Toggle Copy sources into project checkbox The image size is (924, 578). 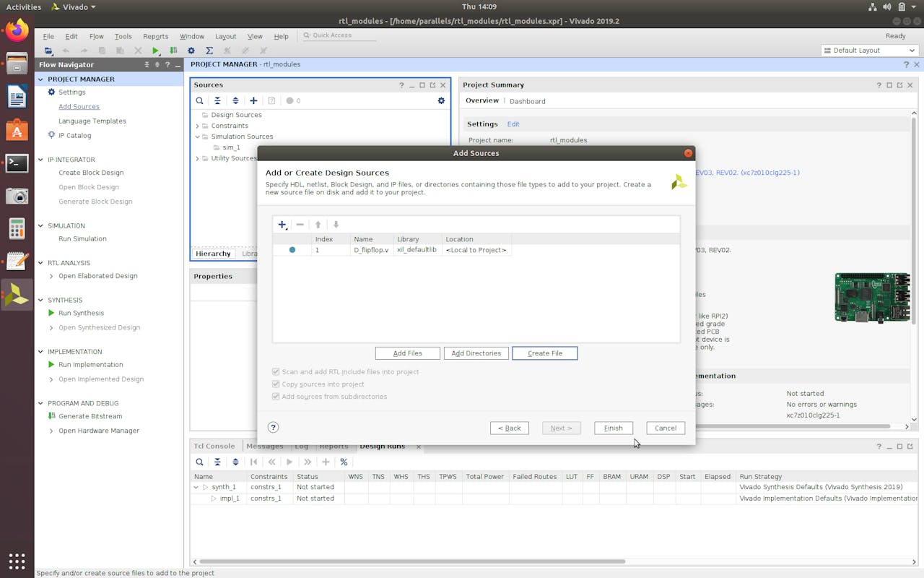[276, 384]
